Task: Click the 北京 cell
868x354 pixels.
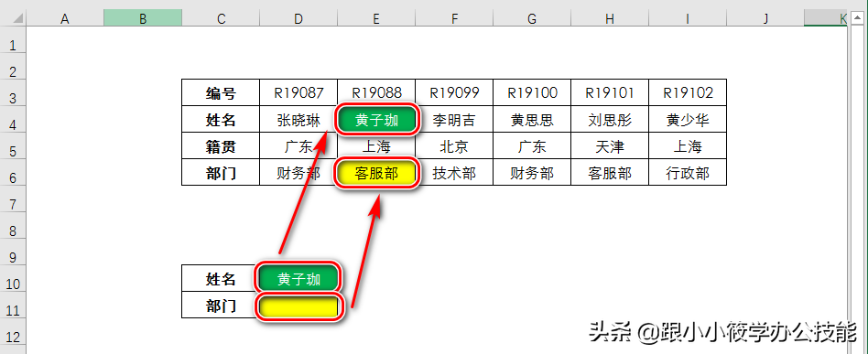Action: coord(454,145)
